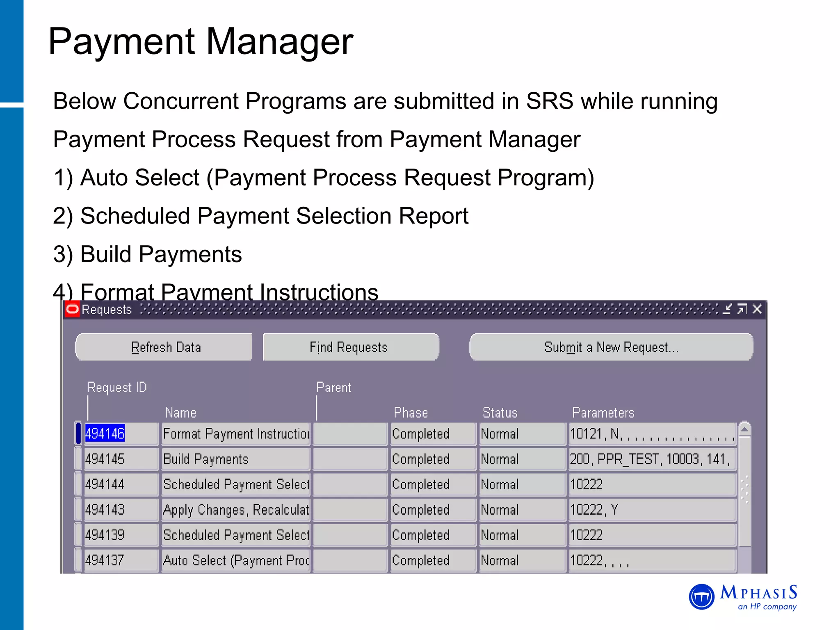Select request ID 494145 field
The image size is (840, 630).
(x=121, y=459)
